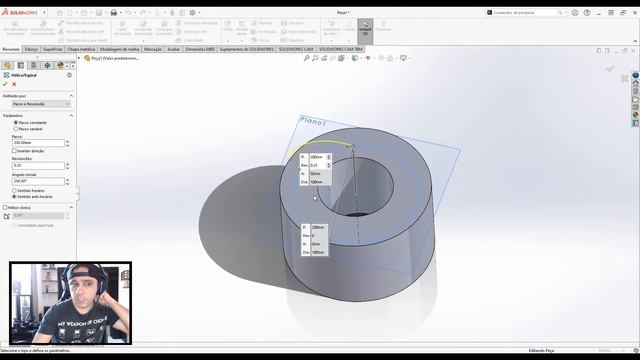Cancel the Hélice/Espiral feature with red X

tap(14, 84)
